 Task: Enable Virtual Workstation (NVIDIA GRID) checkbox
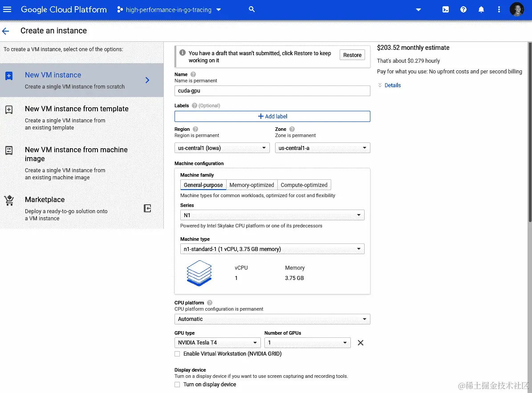coord(177,354)
